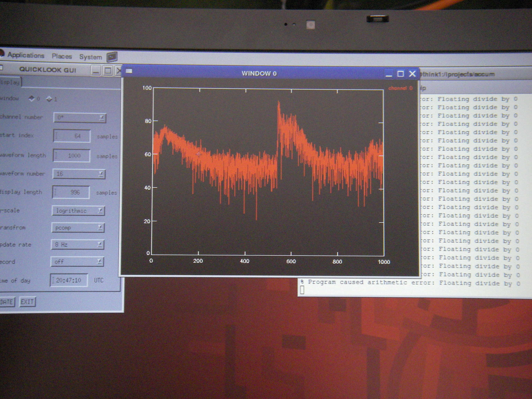This screenshot has height=399, width=532.
Task: Expand the y-scale logrithmic dropdown
Action: [78, 211]
